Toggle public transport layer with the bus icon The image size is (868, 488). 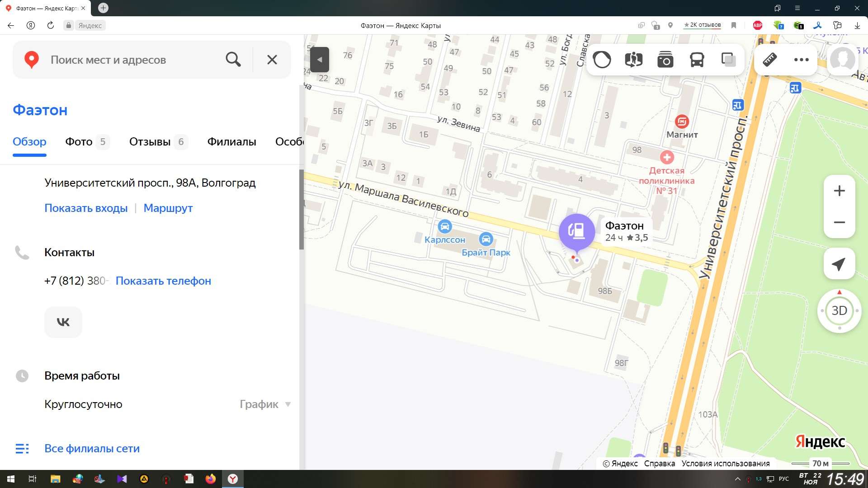[697, 60]
